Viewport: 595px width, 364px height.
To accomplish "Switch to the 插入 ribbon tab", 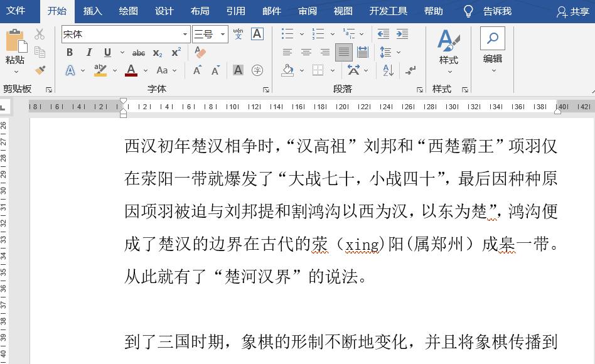I will 92,11.
